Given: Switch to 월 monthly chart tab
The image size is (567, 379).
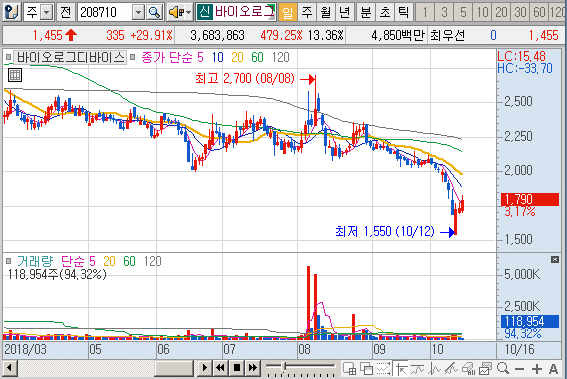Looking at the screenshot, I should [325, 12].
